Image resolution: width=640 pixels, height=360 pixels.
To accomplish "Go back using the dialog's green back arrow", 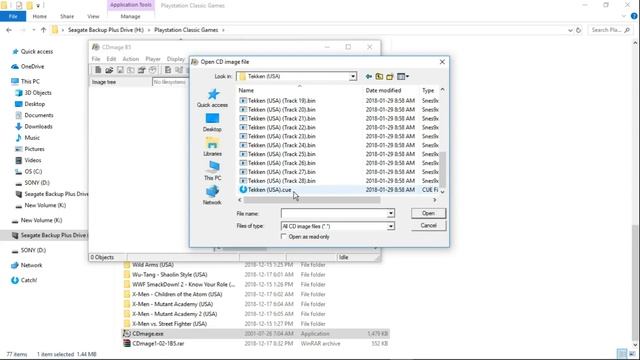I will click(369, 76).
